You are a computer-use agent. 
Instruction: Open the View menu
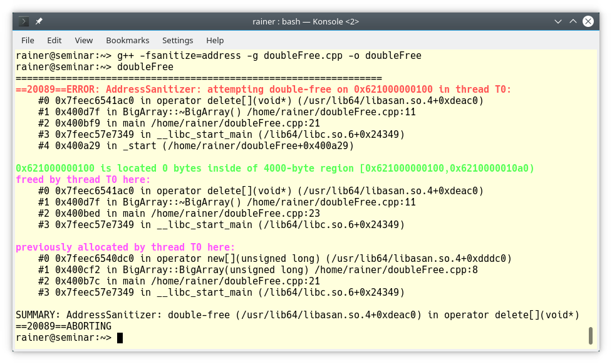(83, 40)
